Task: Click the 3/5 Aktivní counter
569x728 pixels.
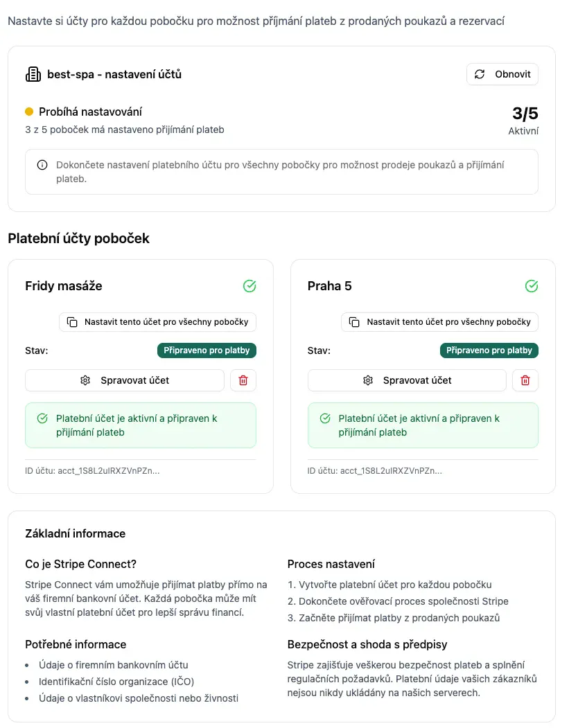Action: point(524,120)
